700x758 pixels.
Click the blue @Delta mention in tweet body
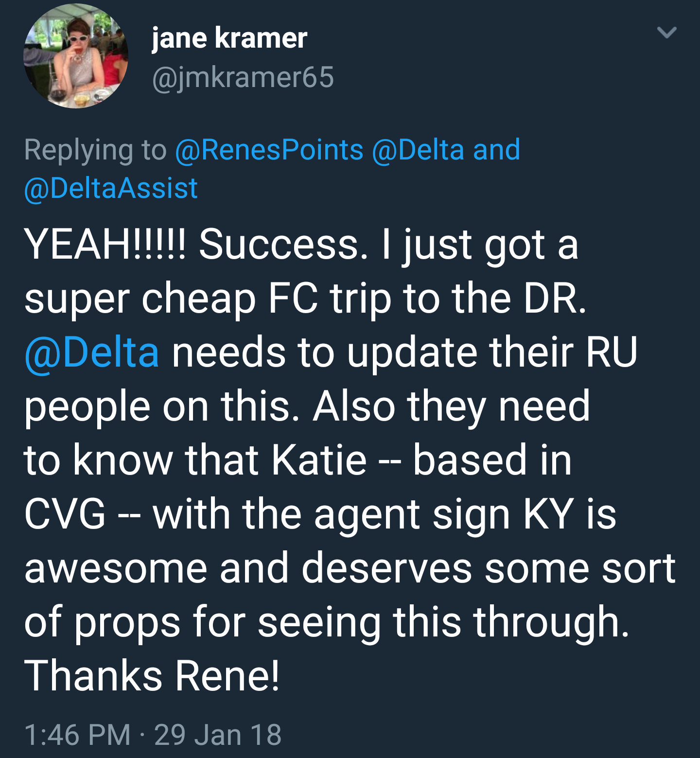click(92, 352)
